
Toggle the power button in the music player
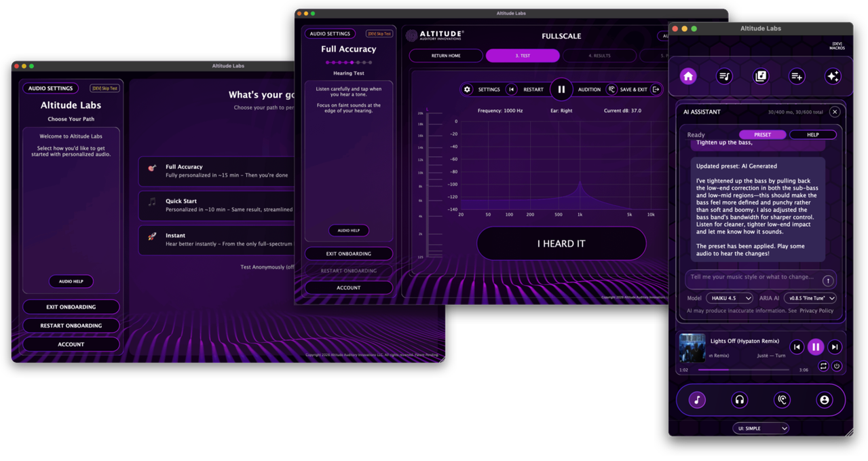point(837,366)
